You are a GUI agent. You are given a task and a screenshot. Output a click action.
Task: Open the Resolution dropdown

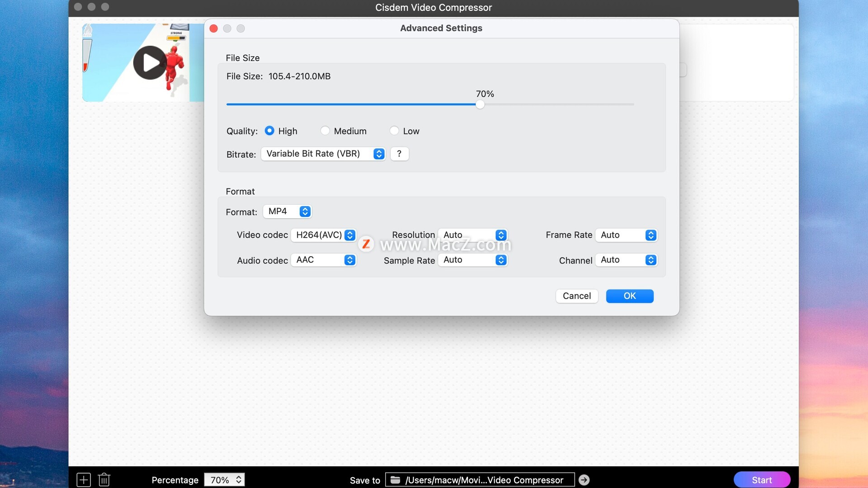point(473,235)
